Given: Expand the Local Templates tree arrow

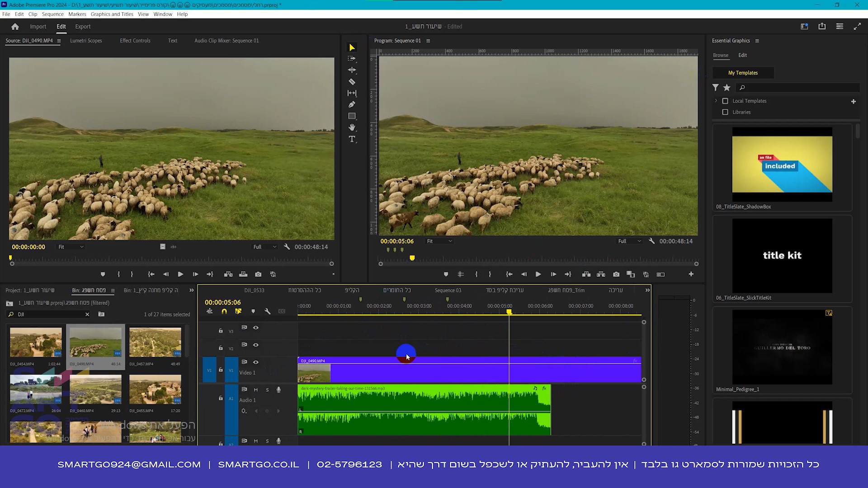Looking at the screenshot, I should click(716, 101).
